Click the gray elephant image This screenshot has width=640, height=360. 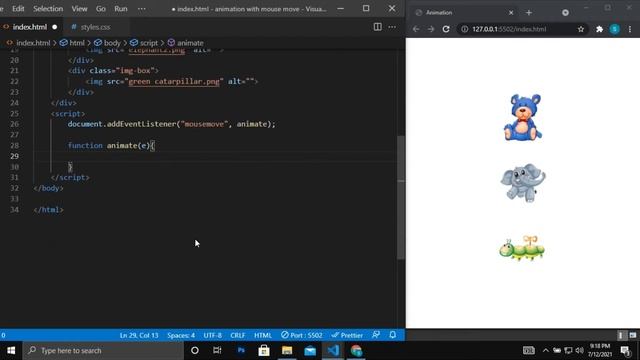(523, 182)
